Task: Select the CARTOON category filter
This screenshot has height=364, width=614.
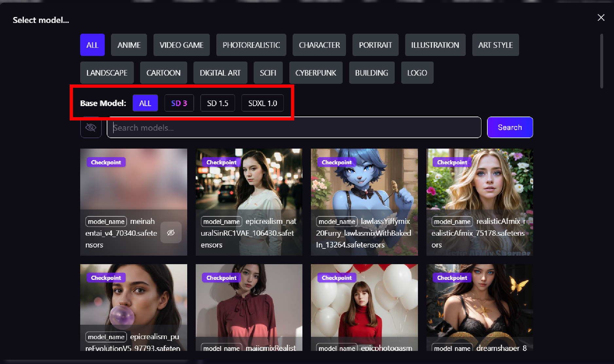Action: [x=164, y=73]
